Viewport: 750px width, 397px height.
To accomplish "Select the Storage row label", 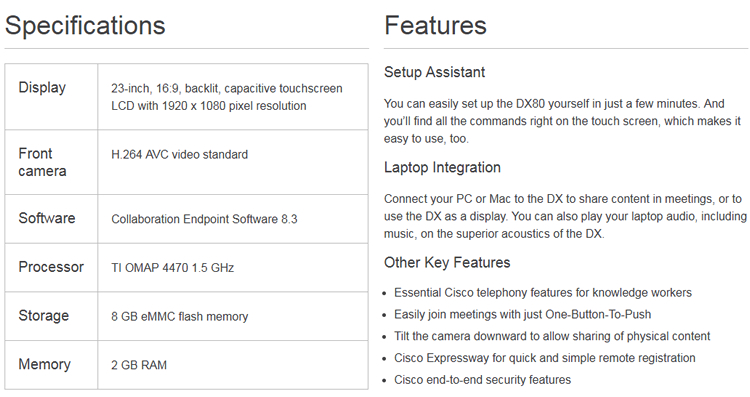I will click(x=44, y=316).
